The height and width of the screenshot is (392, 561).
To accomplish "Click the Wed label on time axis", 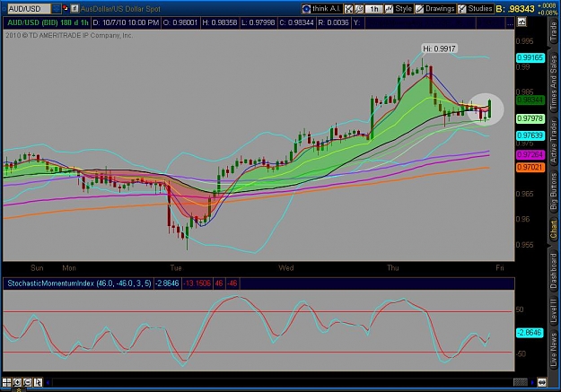I will tap(285, 268).
